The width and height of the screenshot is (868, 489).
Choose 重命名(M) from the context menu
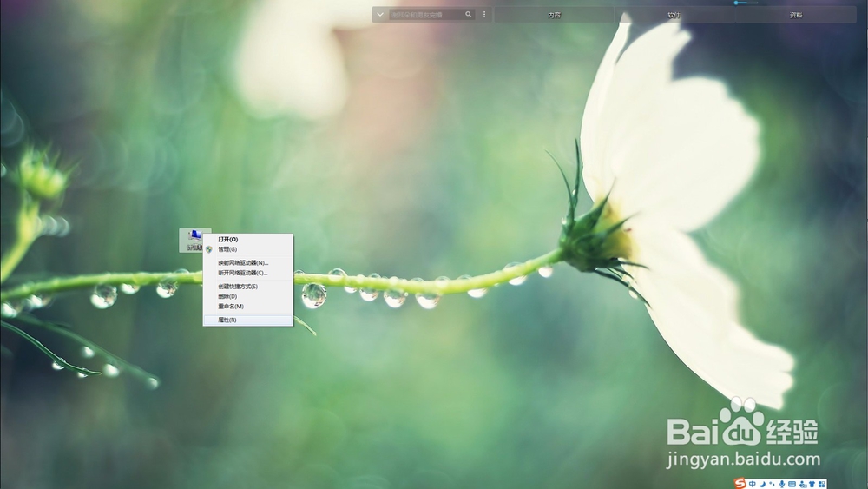248,307
